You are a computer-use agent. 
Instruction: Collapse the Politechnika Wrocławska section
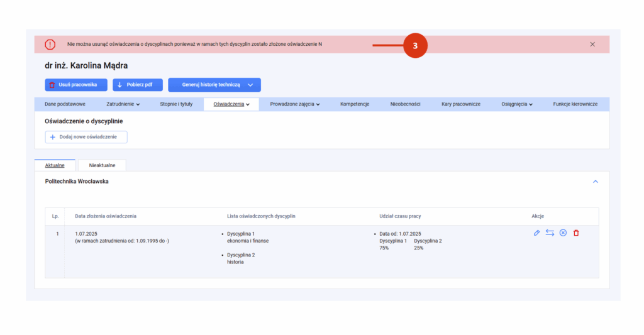coord(595,182)
